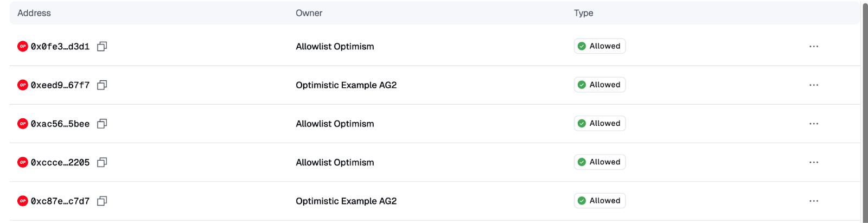Copy address 0xccce…2205
Image resolution: width=868 pixels, height=223 pixels.
102,162
